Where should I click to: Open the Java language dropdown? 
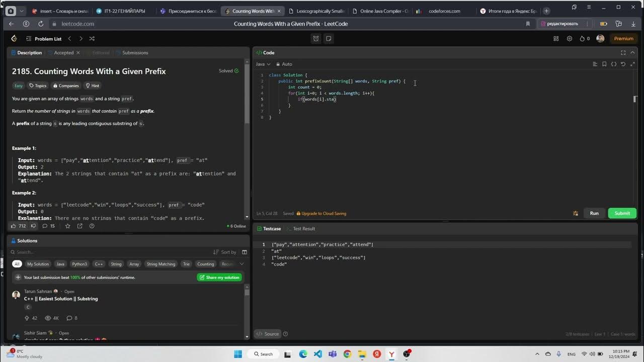point(263,64)
